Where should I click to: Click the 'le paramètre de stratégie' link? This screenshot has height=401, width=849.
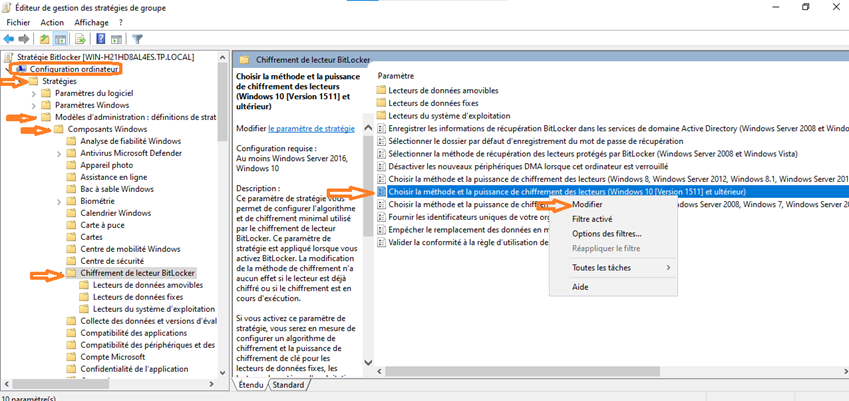tap(311, 128)
